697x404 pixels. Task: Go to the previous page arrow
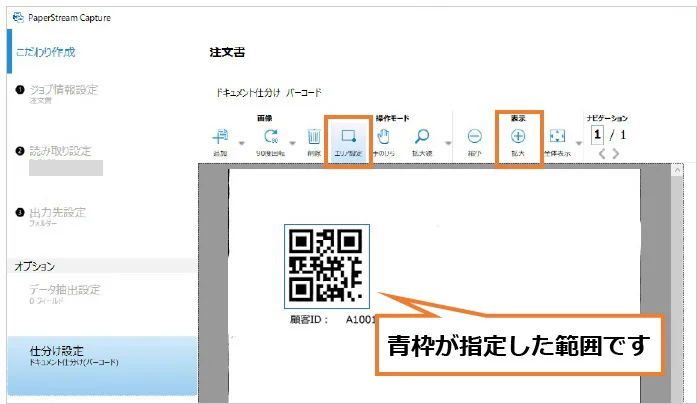tap(602, 154)
